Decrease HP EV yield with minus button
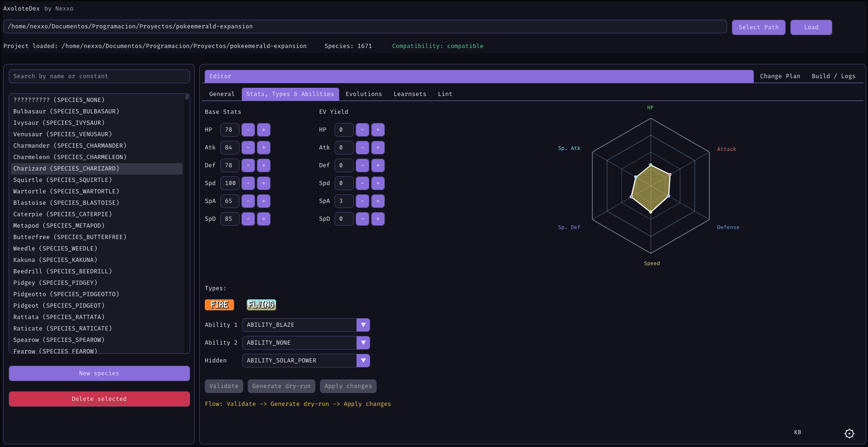Image resolution: width=868 pixels, height=447 pixels. pos(362,130)
